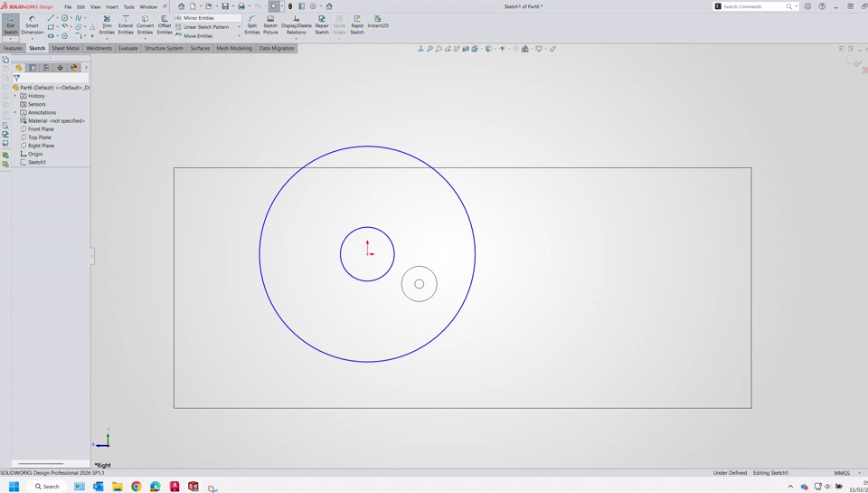The height and width of the screenshot is (493, 868).
Task: Expand the Annotations folder
Action: click(x=15, y=112)
